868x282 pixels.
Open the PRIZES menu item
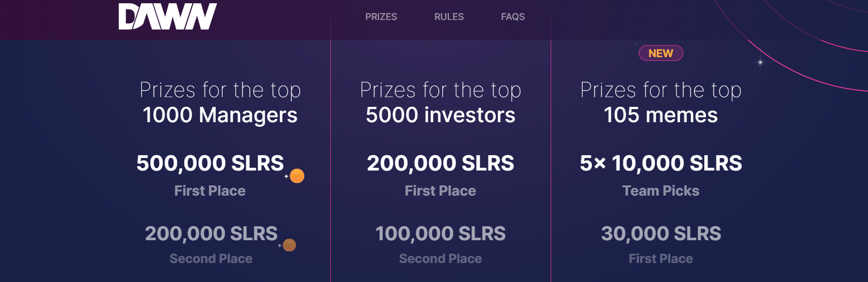coord(381,17)
